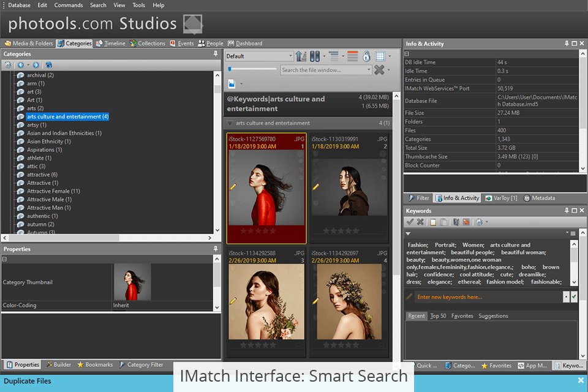Open the Bookmarks tab

(x=95, y=364)
